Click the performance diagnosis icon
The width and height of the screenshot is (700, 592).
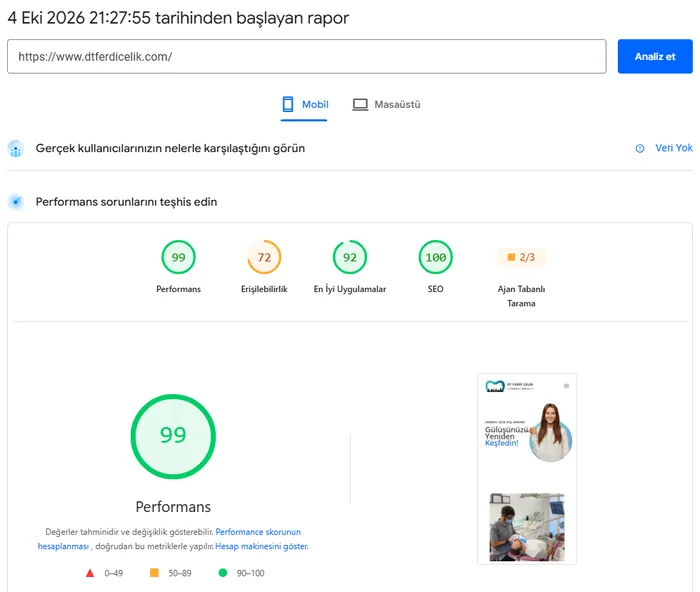pos(16,202)
